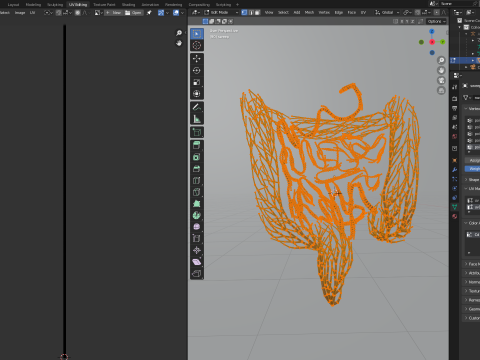Select the Loop Cut tool
This screenshot has height=360, width=480.
(x=197, y=180)
